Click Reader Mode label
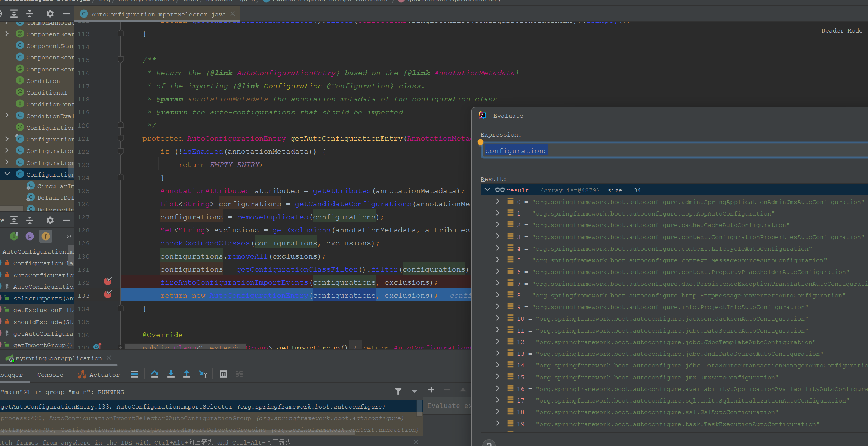 click(841, 31)
